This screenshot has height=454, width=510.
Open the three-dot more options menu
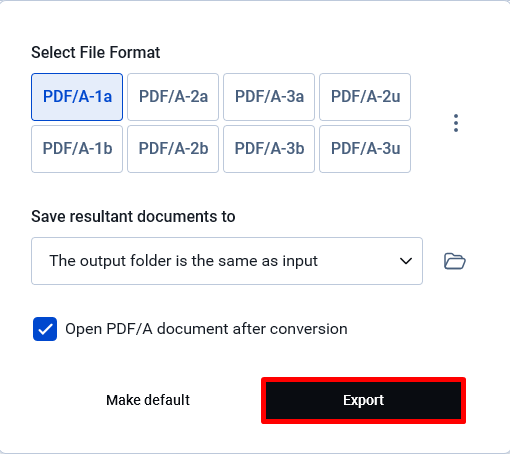[x=456, y=123]
